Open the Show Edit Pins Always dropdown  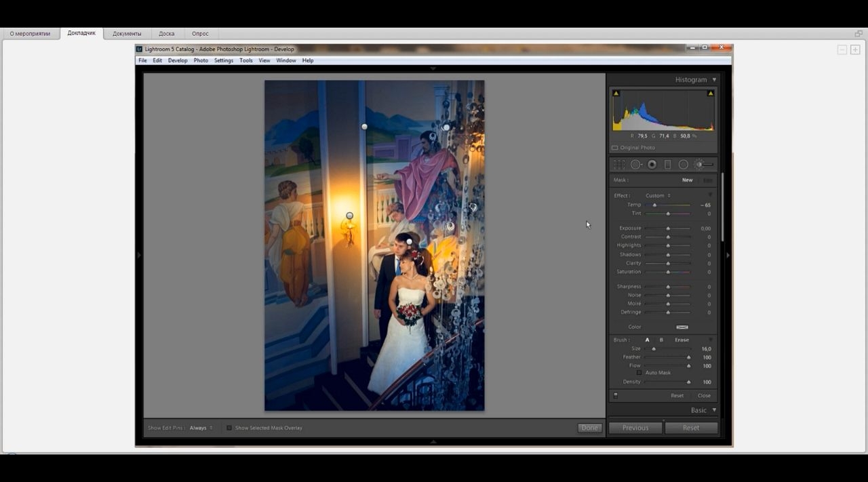(201, 428)
